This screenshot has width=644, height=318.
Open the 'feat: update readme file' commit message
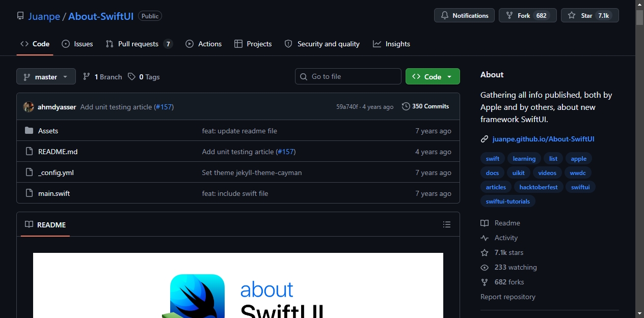coord(239,131)
